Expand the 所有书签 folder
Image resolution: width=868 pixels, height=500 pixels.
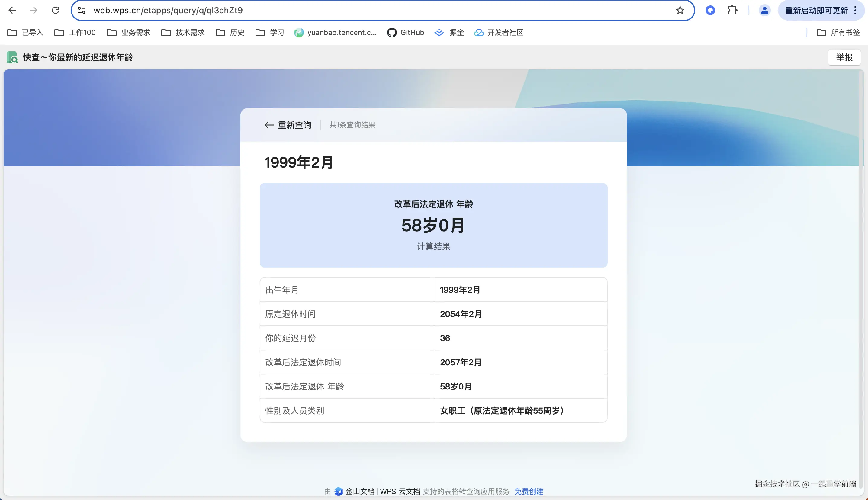click(838, 33)
